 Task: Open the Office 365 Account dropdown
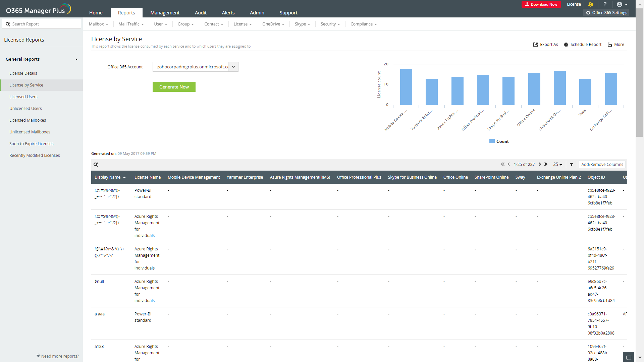tap(233, 67)
